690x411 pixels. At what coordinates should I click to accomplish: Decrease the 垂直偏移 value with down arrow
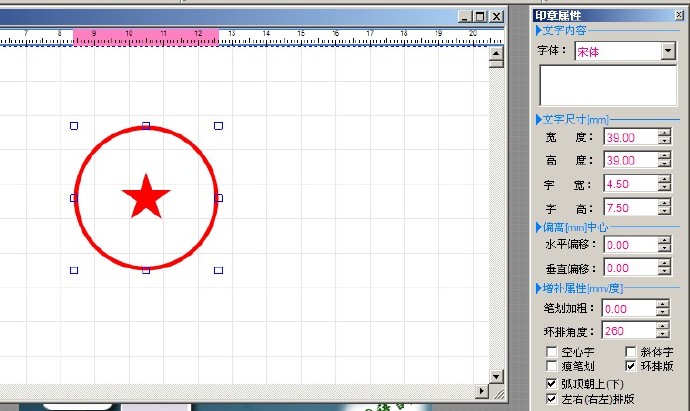664,272
